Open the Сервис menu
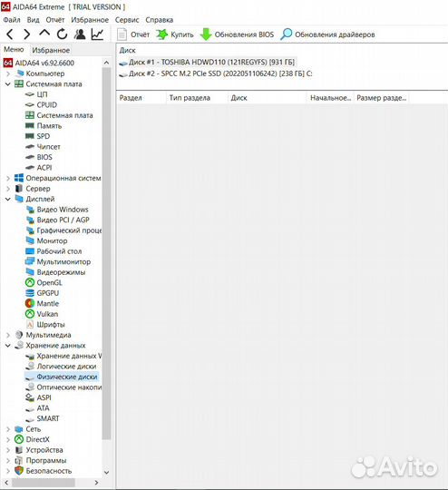448x490 pixels. tap(127, 20)
